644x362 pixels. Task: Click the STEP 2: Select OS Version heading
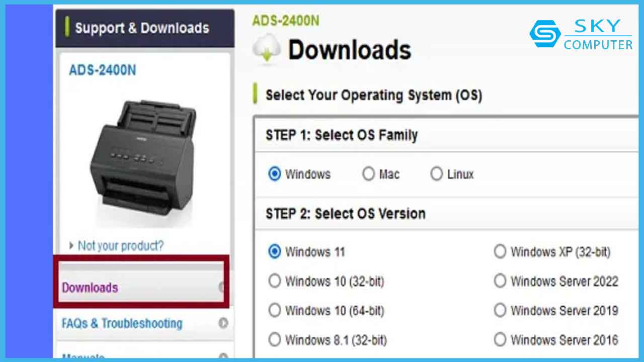(346, 214)
